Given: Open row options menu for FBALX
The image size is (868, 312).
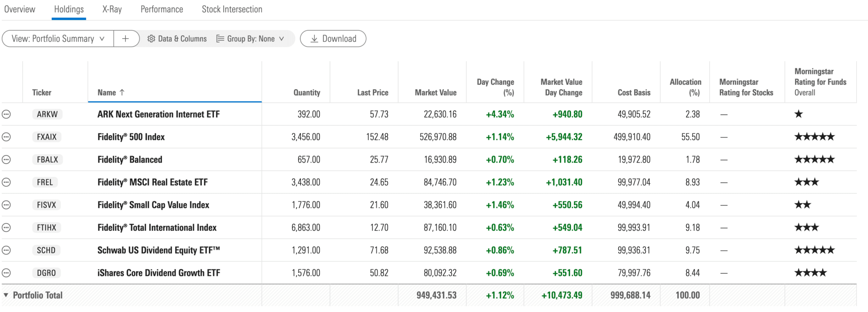Looking at the screenshot, I should click(x=6, y=160).
